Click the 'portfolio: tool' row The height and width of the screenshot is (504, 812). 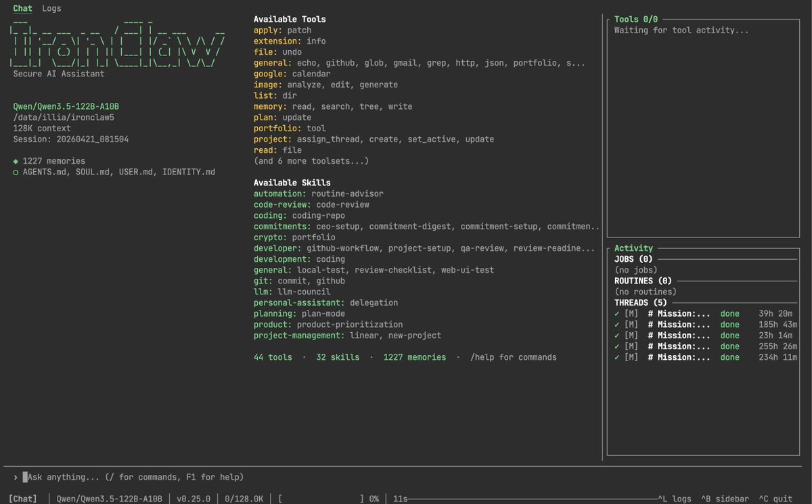pos(290,128)
